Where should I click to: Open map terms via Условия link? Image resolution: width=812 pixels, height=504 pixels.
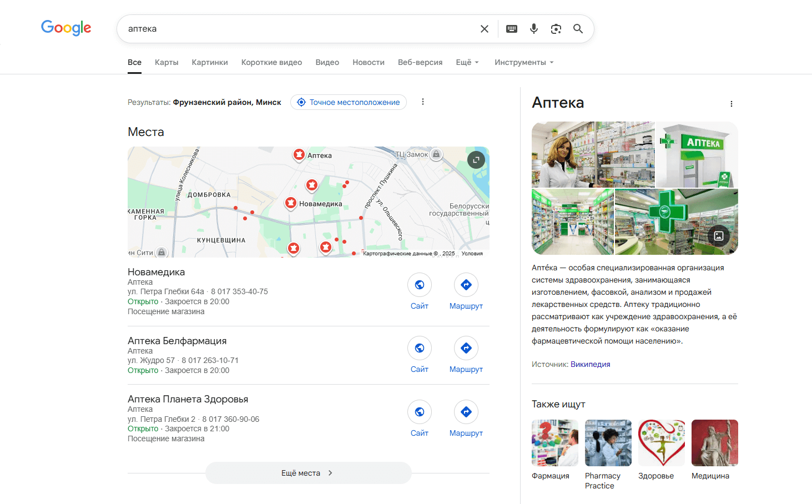472,254
